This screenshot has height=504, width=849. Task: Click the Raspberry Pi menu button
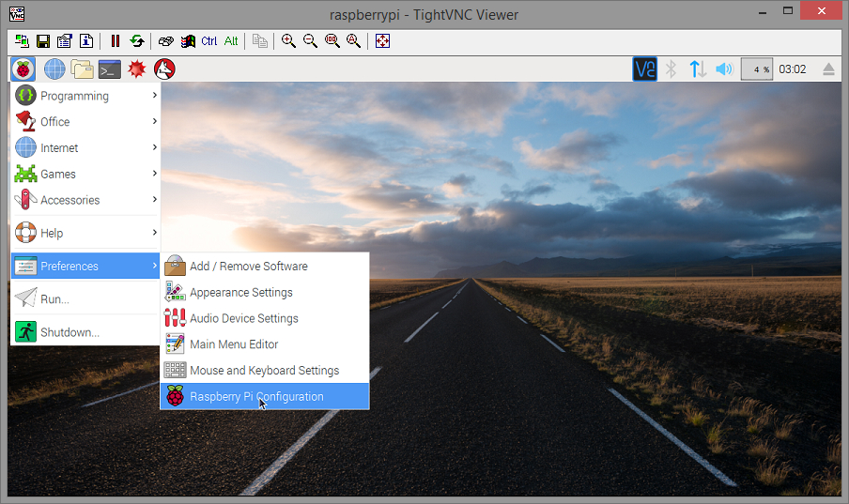point(23,69)
